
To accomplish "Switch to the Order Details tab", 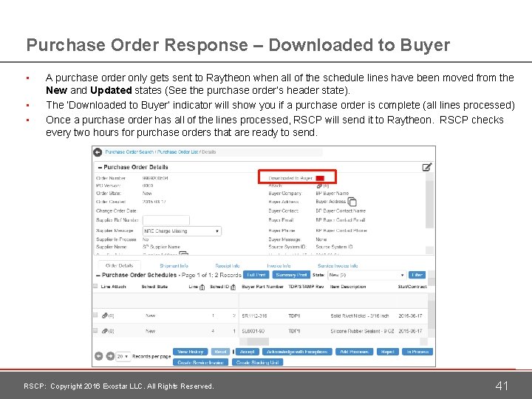I will (x=119, y=266).
